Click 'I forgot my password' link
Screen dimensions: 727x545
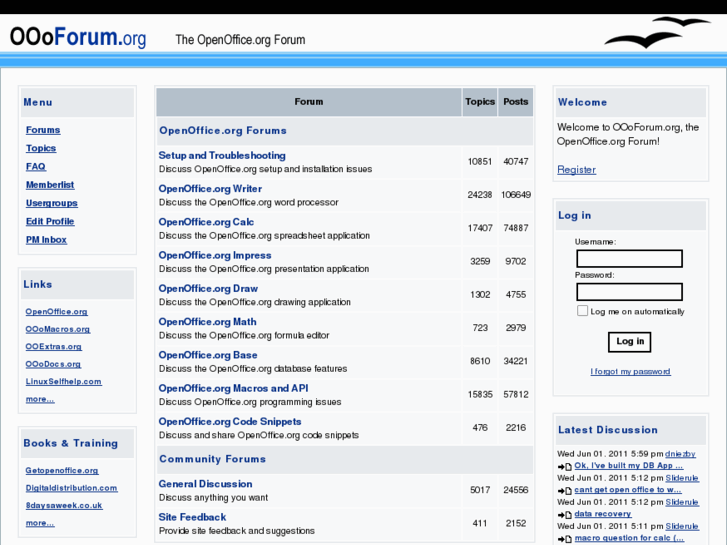(630, 372)
